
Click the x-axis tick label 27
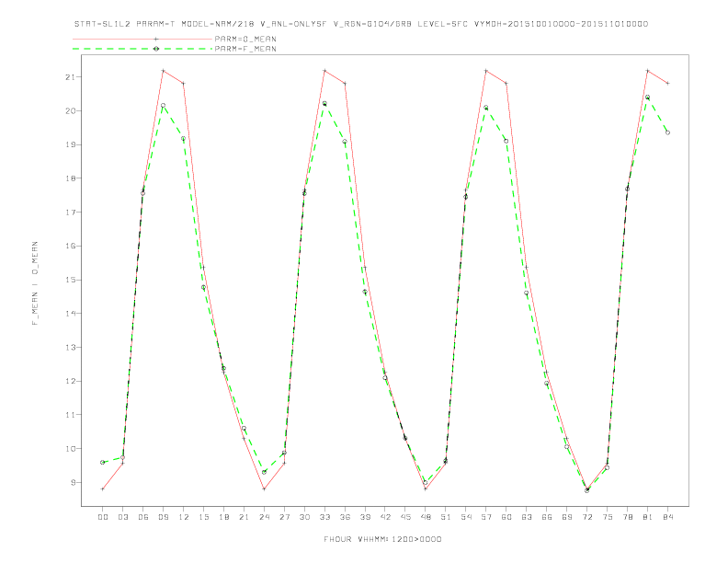(284, 517)
